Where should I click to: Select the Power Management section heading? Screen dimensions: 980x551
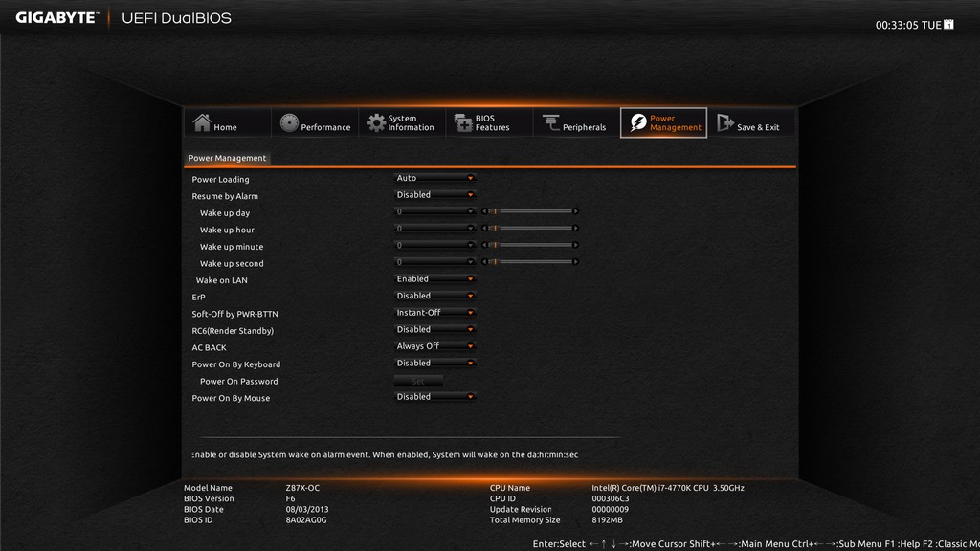(x=227, y=158)
